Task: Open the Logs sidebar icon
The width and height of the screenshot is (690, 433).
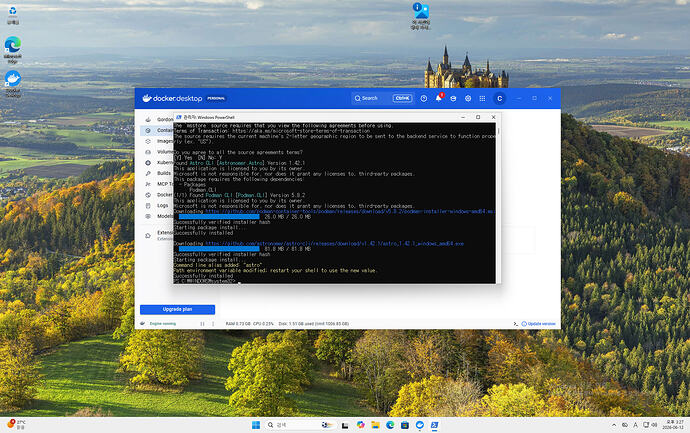Action: 148,205
